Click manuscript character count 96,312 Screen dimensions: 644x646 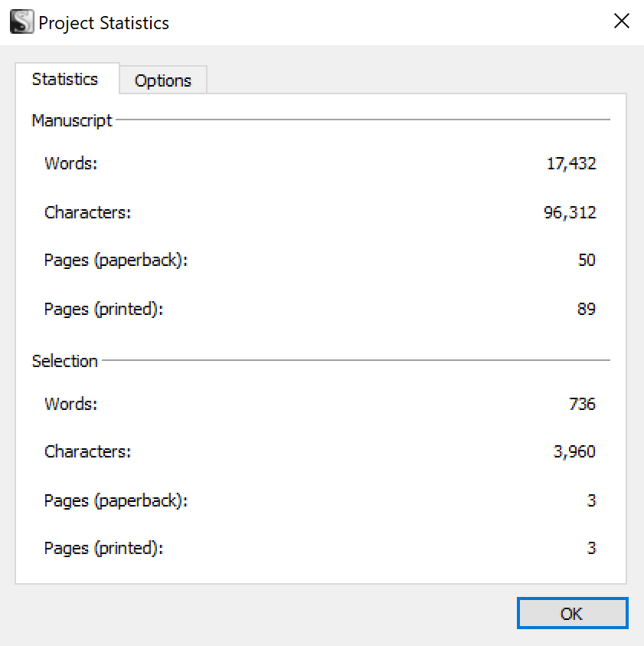point(570,212)
